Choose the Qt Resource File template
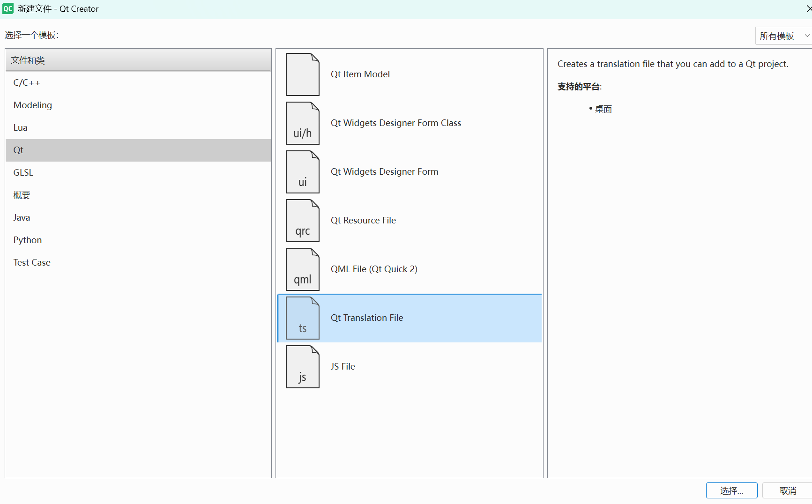This screenshot has width=812, height=504. (410, 221)
